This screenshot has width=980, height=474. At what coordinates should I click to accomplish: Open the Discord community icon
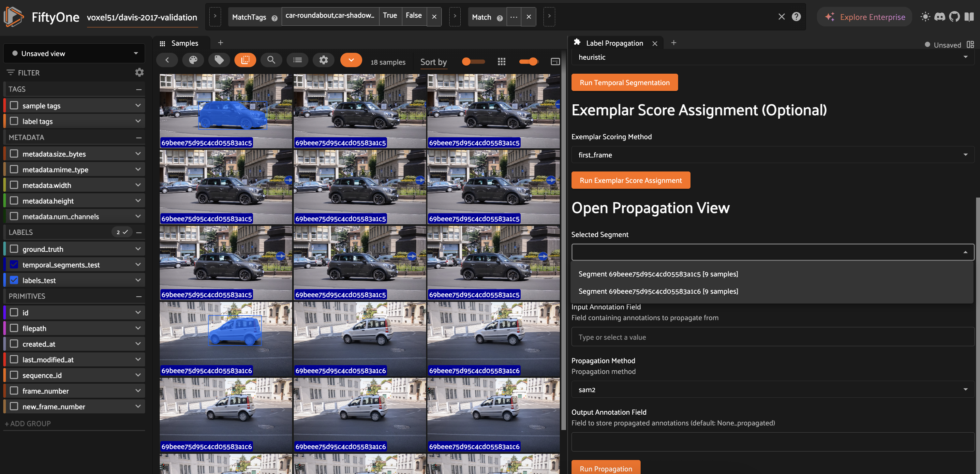coord(940,17)
